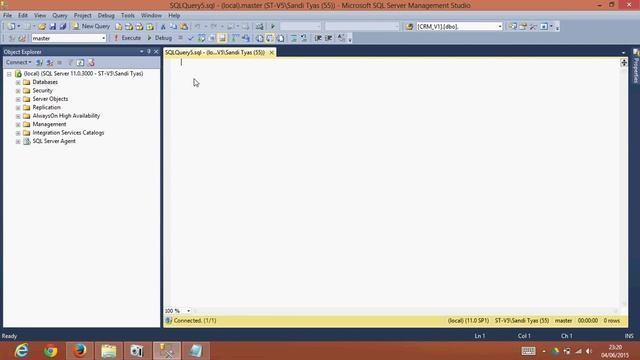Select Results to Grid mode
640x360 pixels.
point(270,38)
